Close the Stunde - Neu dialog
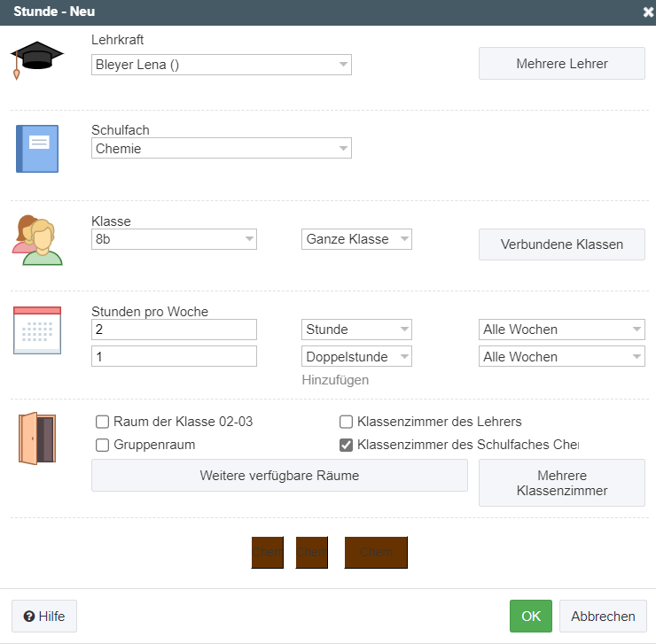Viewport: 656px width, 644px height. [648, 12]
